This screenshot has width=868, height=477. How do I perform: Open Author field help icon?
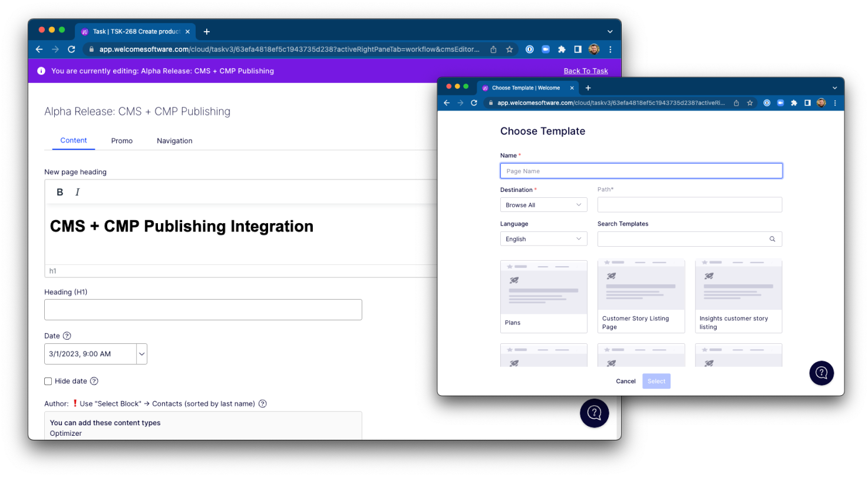pos(263,404)
